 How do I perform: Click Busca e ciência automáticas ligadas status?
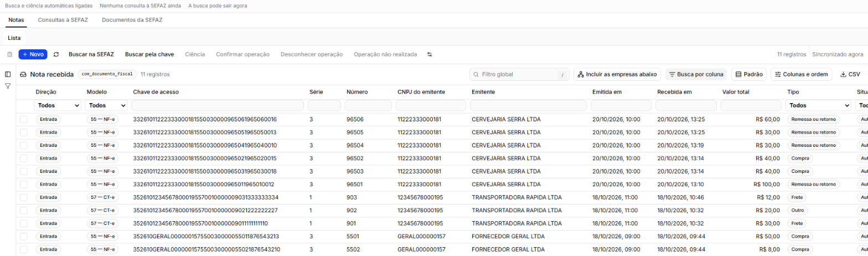click(48, 6)
